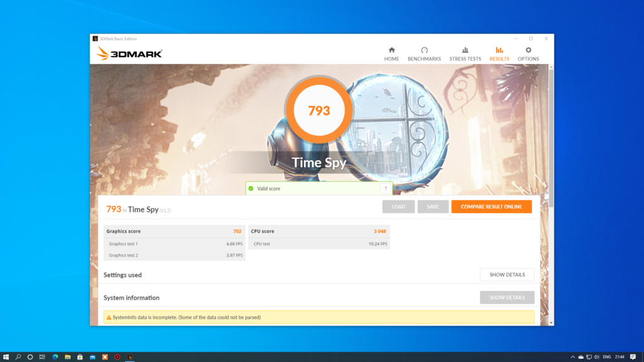This screenshot has height=362, width=644.
Task: Select the Results tab
Action: [499, 54]
